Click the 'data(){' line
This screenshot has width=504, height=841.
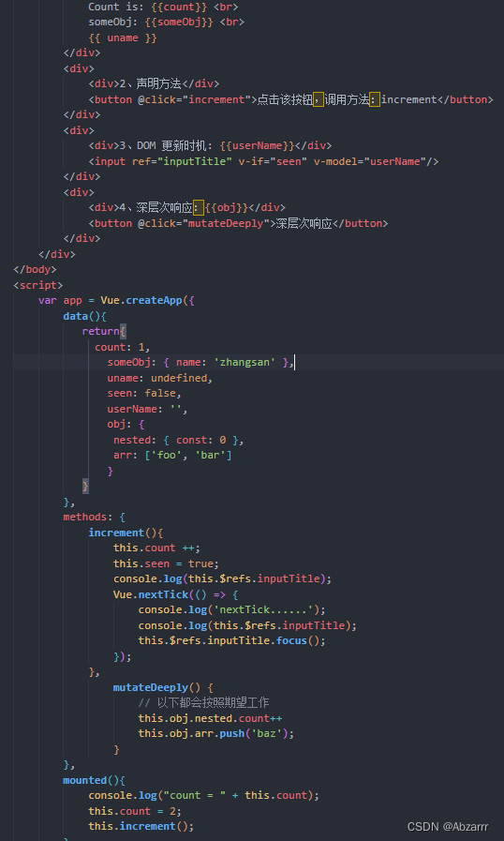(x=84, y=316)
